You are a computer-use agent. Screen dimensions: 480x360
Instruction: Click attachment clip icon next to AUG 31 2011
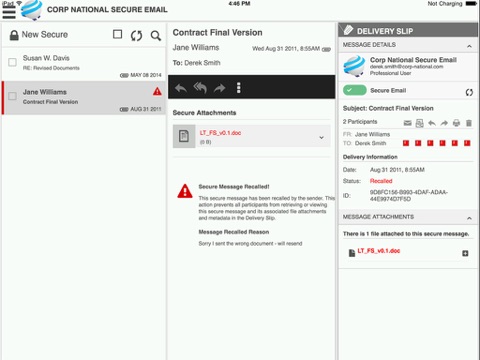pyautogui.click(x=124, y=109)
